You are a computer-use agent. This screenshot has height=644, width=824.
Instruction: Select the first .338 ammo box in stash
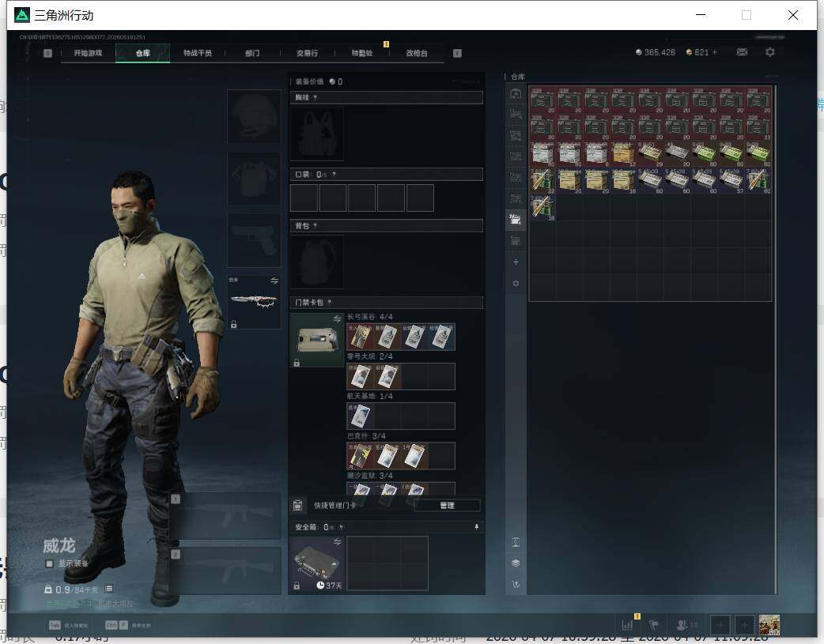point(542,100)
